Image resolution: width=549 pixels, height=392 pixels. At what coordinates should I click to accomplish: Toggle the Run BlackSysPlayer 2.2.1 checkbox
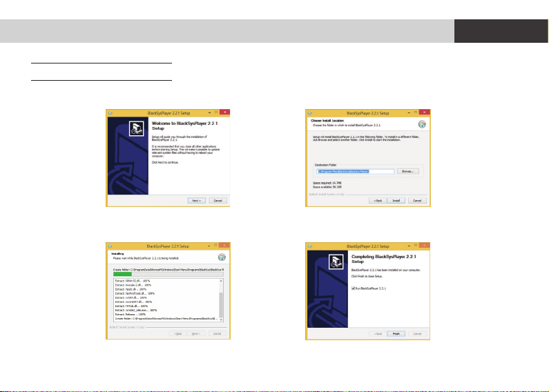[x=353, y=288]
